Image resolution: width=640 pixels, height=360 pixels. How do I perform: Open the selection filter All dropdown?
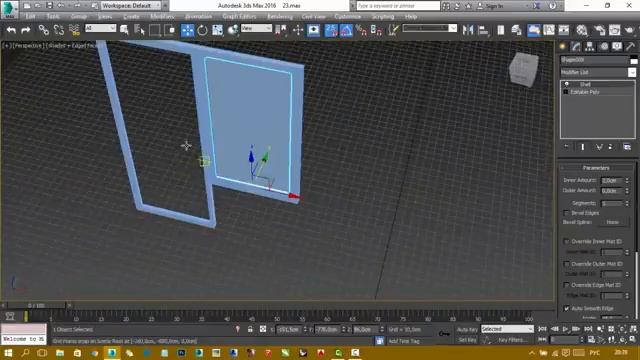100,28
